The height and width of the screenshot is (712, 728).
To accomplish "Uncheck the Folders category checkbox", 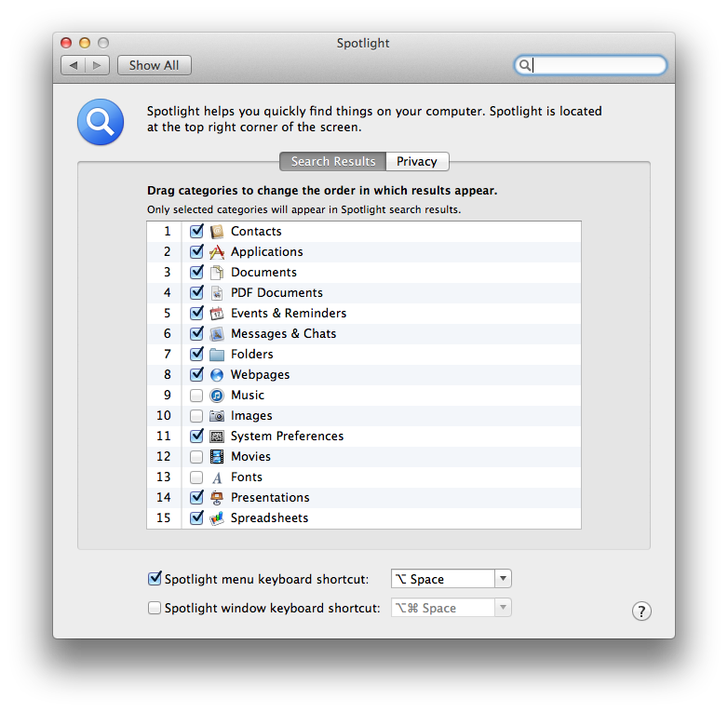I will [x=196, y=354].
